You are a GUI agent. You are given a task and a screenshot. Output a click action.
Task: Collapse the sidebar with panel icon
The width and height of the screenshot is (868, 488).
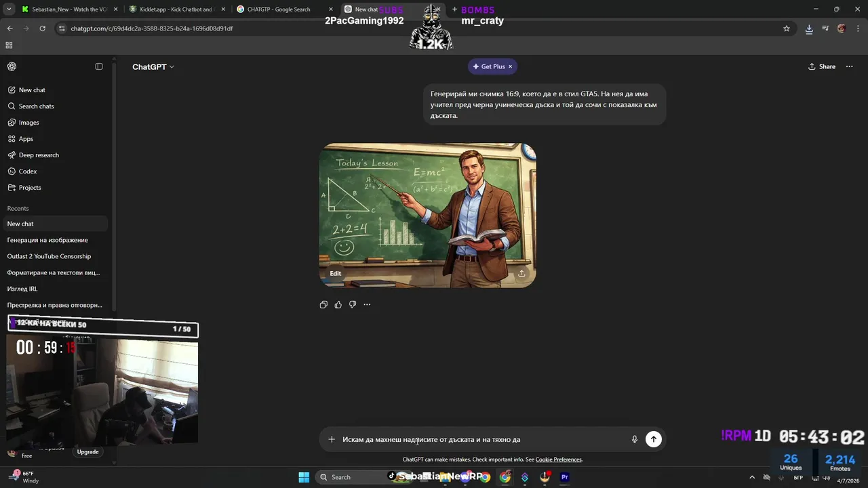[99, 66]
